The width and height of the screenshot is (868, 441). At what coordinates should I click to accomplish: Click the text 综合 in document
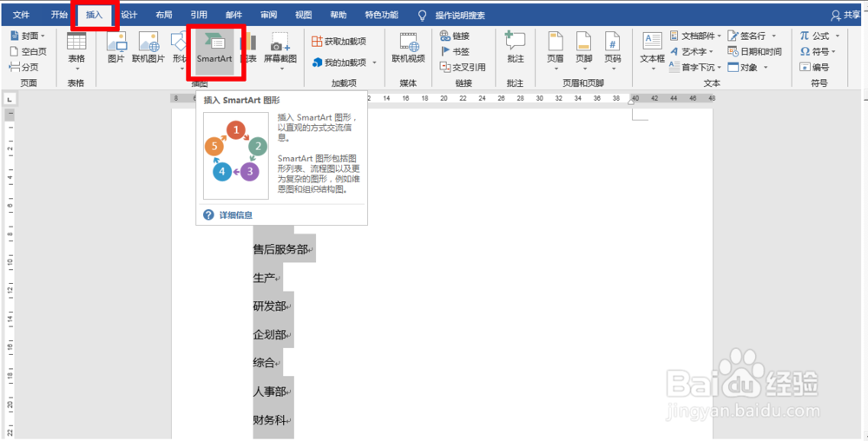point(264,364)
